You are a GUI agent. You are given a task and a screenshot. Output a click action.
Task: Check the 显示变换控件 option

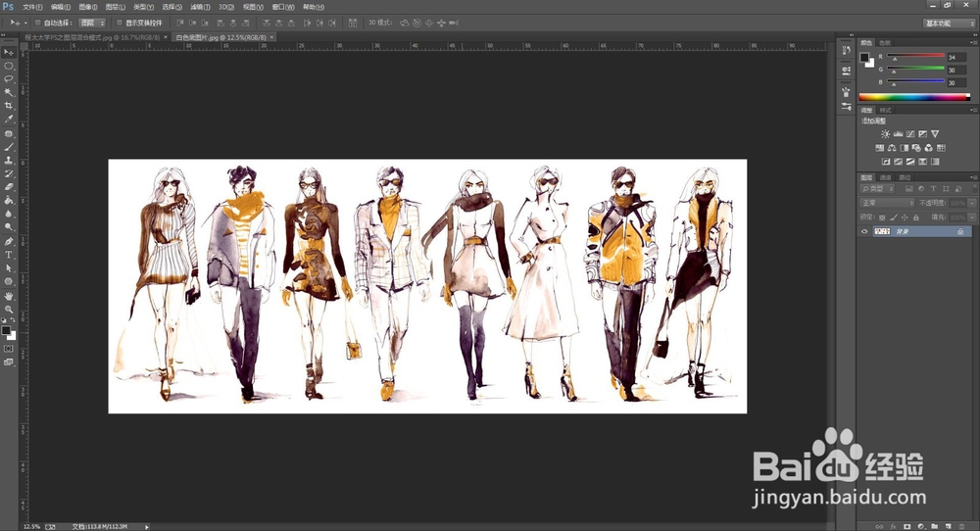click(119, 22)
